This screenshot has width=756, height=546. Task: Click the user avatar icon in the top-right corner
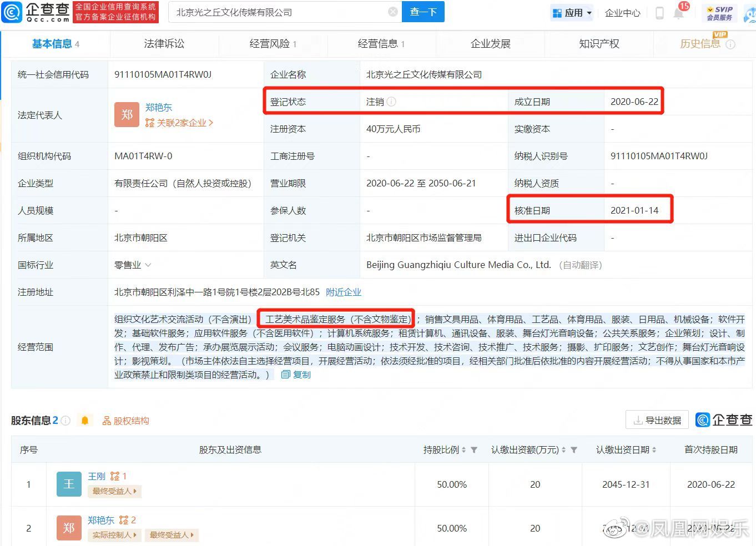point(750,13)
